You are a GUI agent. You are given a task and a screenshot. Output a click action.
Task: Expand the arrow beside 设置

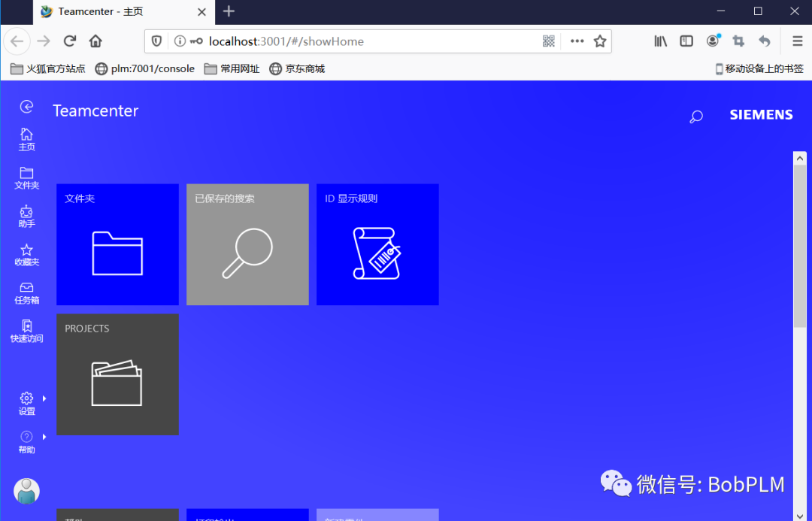pos(44,398)
